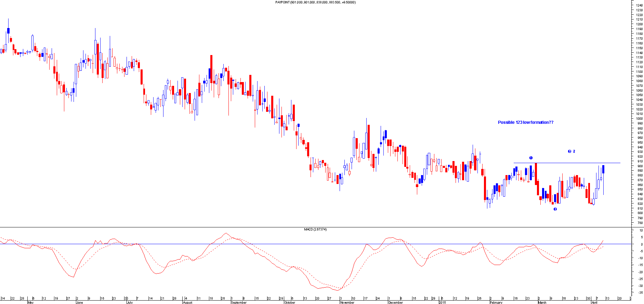Screen dimensions: 644x304
Task: Select the MACD indicator label
Action: (315, 229)
